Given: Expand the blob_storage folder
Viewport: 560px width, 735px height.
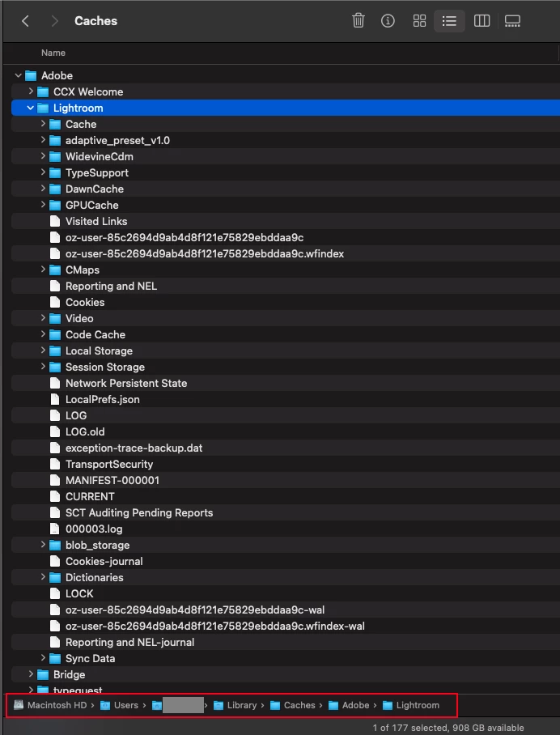Looking at the screenshot, I should point(43,544).
